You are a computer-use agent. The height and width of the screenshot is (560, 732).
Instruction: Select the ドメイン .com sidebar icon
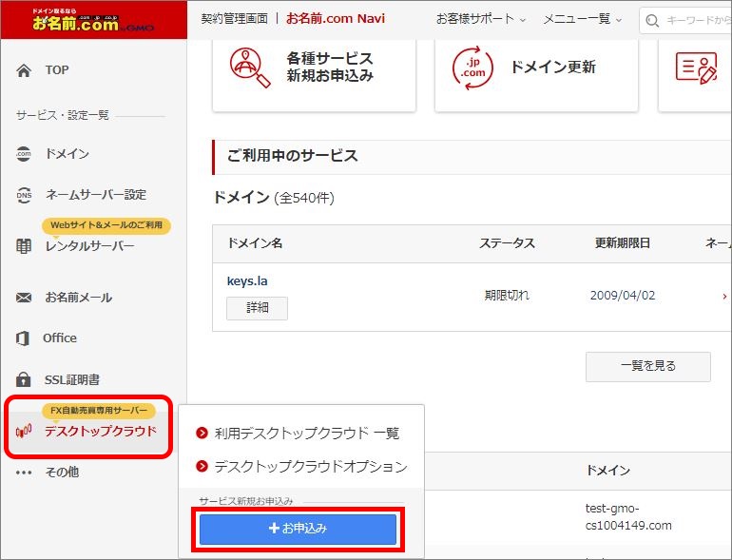(x=24, y=154)
